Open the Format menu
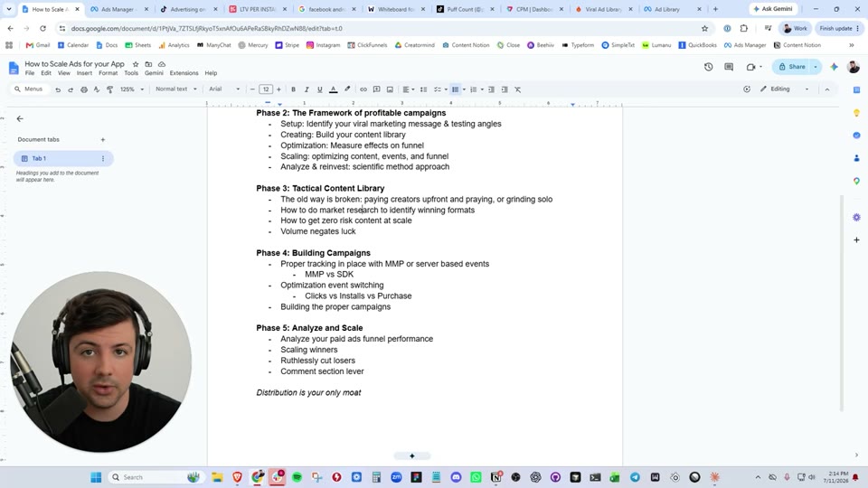 click(108, 73)
